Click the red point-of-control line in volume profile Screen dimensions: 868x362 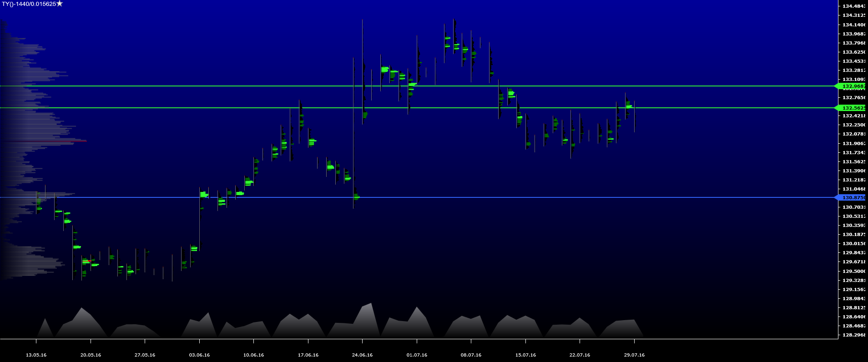tap(45, 141)
